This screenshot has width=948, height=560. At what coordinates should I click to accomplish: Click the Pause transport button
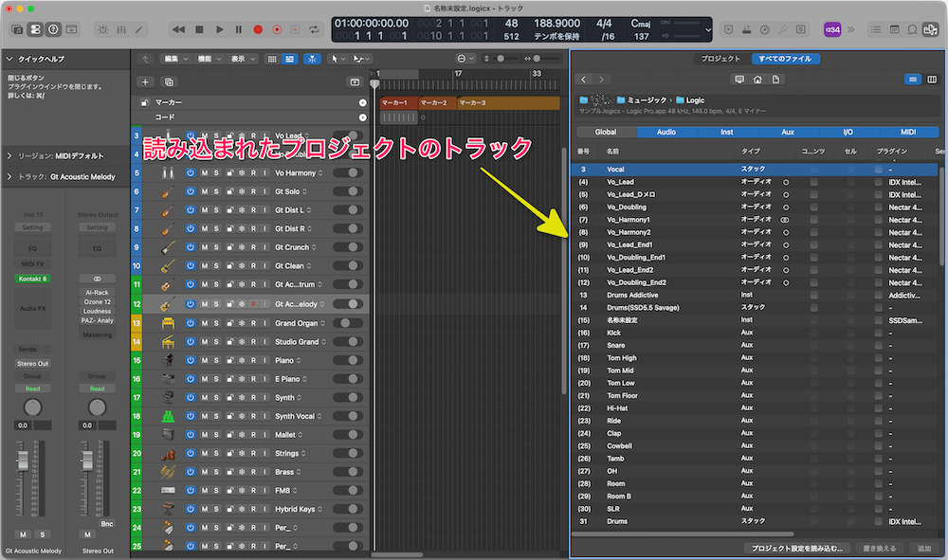[238, 29]
